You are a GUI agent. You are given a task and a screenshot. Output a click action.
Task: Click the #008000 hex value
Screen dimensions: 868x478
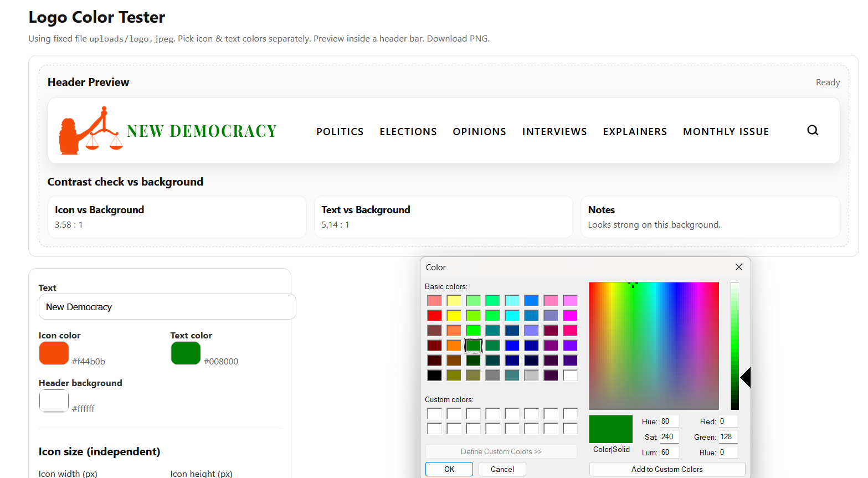click(221, 361)
